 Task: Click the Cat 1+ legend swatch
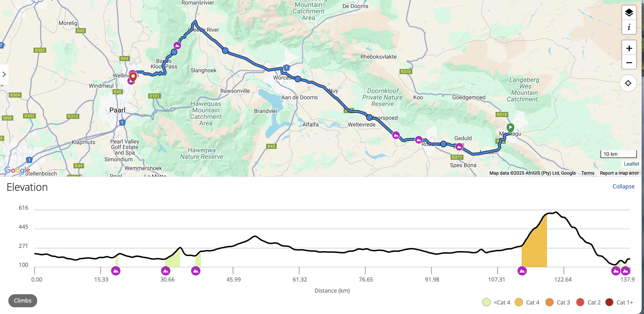(609, 302)
